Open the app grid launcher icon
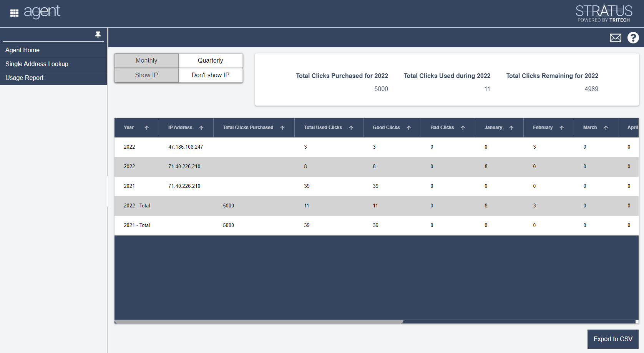This screenshot has height=353, width=644. coord(14,13)
